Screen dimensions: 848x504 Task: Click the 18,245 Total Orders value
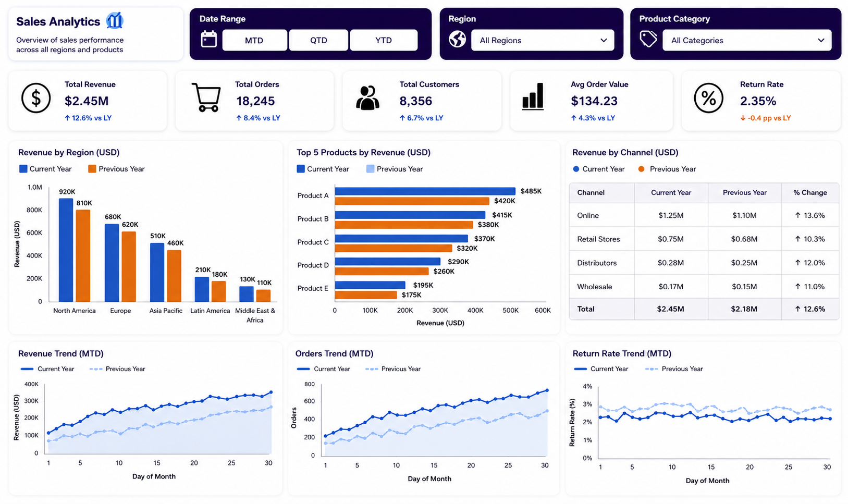pyautogui.click(x=255, y=101)
